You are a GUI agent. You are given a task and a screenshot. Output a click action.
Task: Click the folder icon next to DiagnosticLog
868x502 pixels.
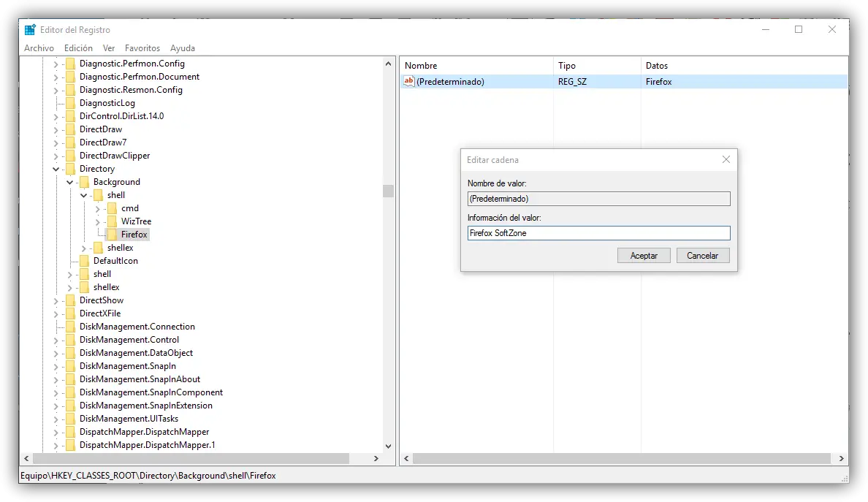[x=70, y=103]
